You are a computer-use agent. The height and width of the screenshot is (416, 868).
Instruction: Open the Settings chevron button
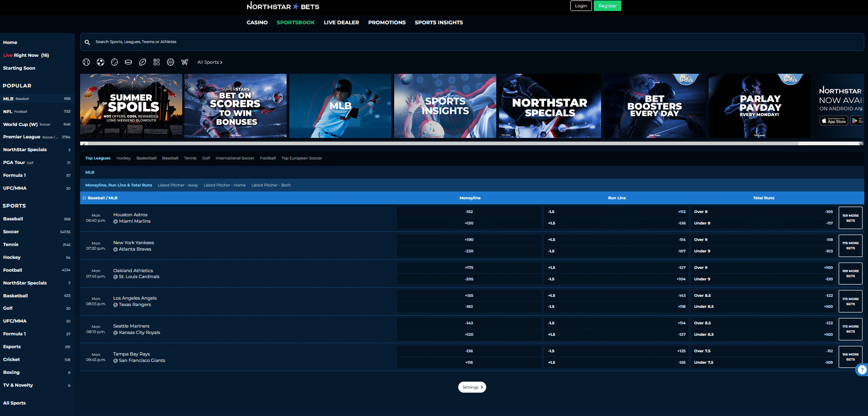pyautogui.click(x=472, y=387)
